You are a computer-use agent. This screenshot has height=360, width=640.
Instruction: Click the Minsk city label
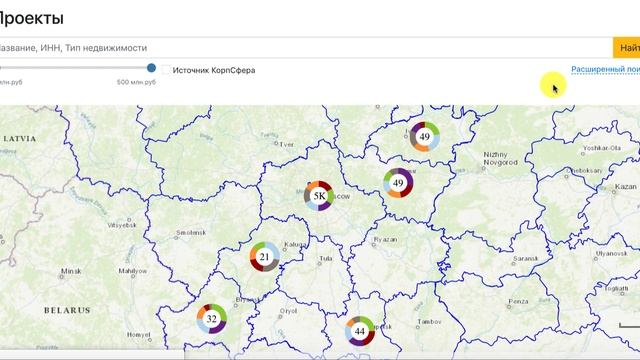[x=71, y=271]
